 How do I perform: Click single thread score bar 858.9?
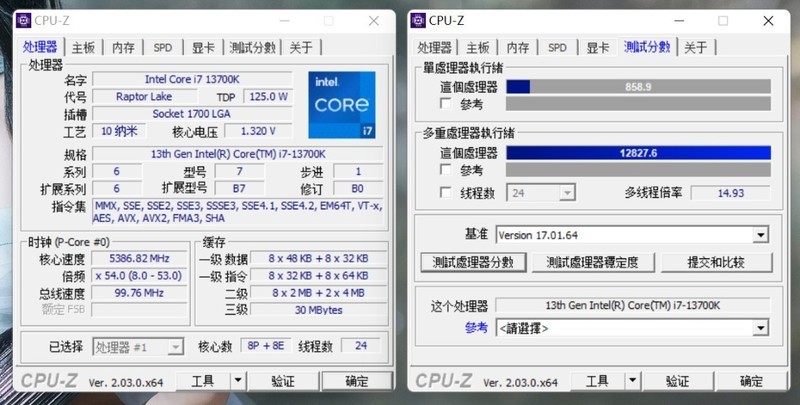(x=638, y=87)
